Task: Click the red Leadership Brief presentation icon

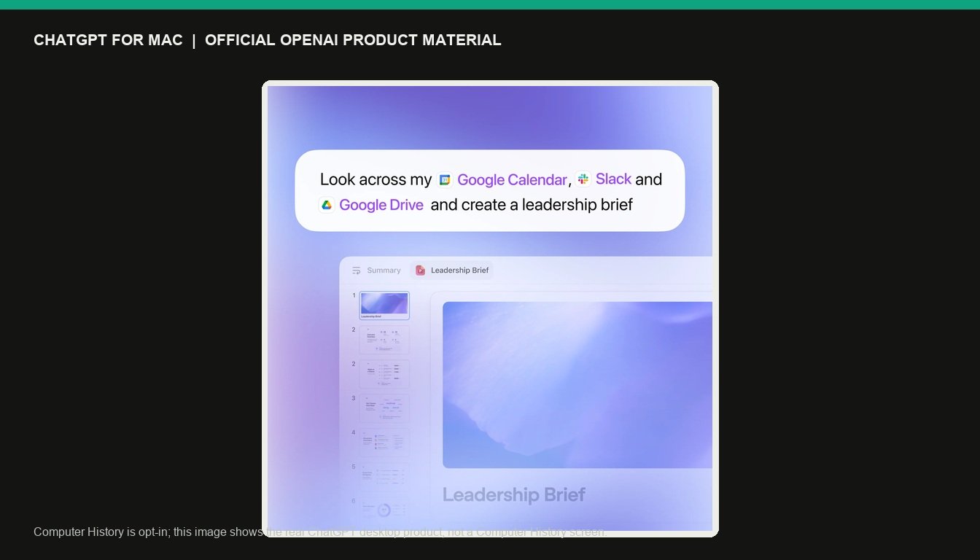Action: [420, 271]
